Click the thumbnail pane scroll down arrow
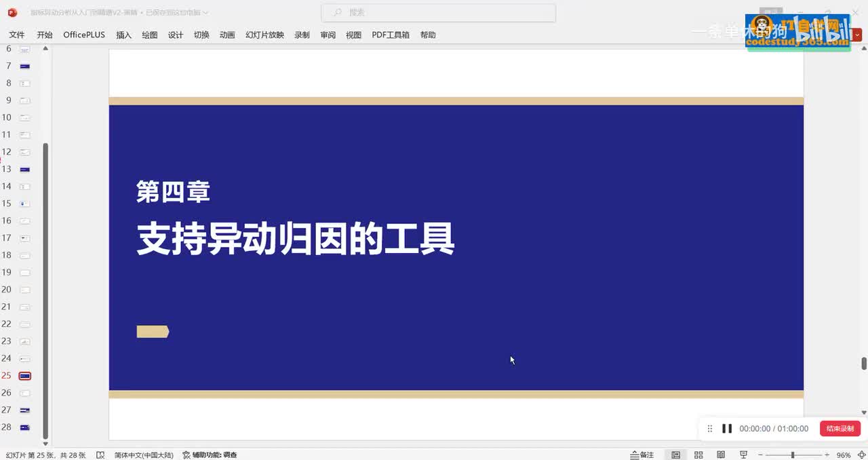Image resolution: width=868 pixels, height=460 pixels. point(45,444)
